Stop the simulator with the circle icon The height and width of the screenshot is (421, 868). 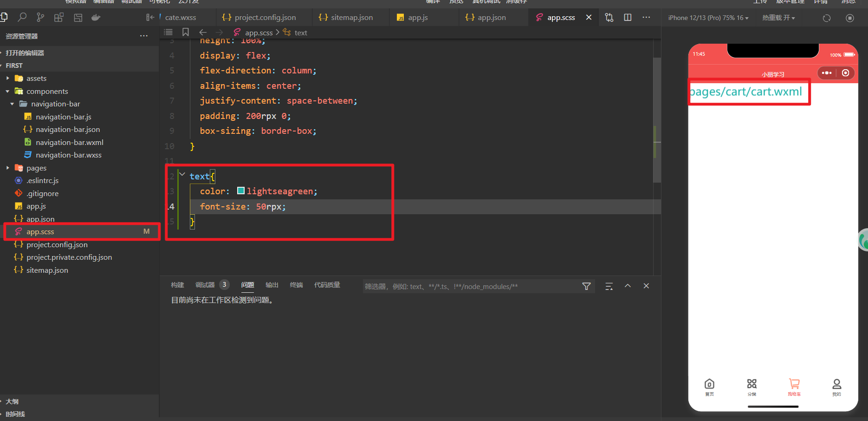click(850, 18)
